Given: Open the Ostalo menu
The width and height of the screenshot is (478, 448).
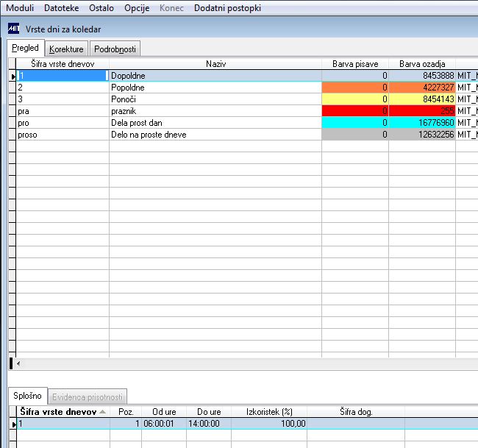Looking at the screenshot, I should [101, 8].
